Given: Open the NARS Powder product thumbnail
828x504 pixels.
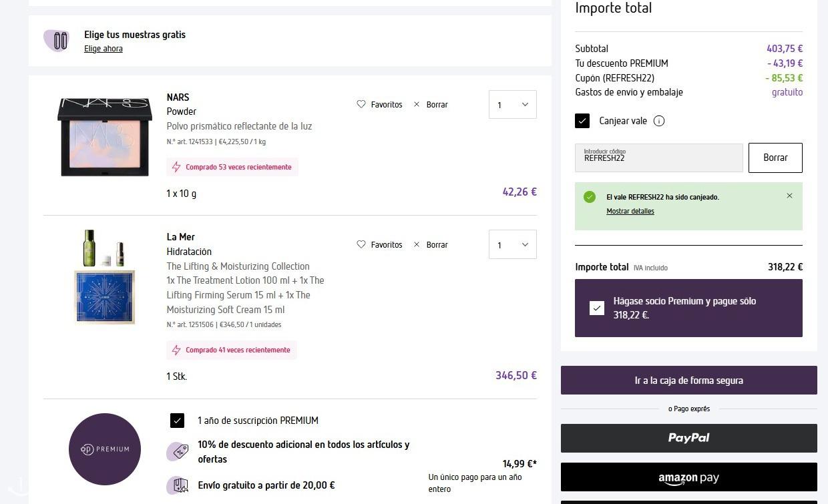Looking at the screenshot, I should [x=103, y=137].
